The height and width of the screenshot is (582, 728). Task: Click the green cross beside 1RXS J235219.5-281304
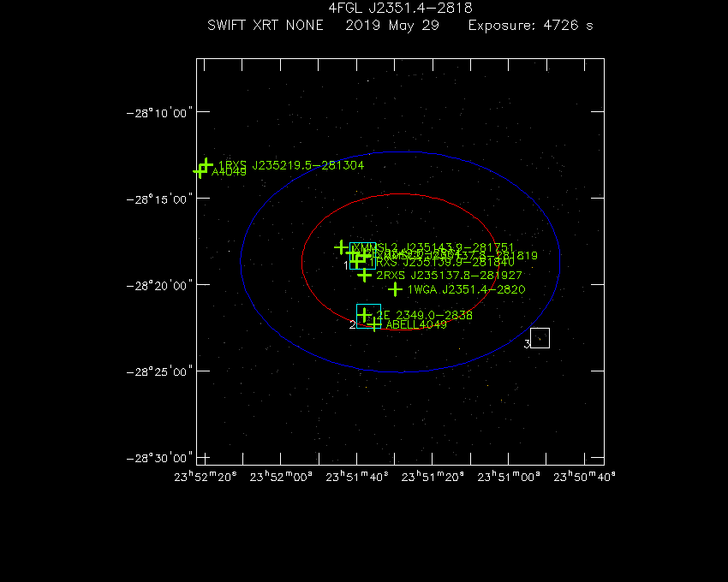pos(206,165)
